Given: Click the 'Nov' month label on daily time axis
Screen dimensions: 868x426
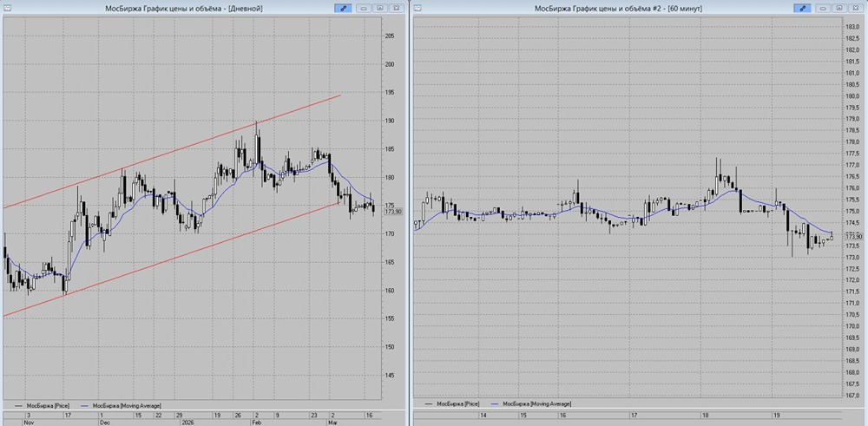Looking at the screenshot, I should (29, 423).
